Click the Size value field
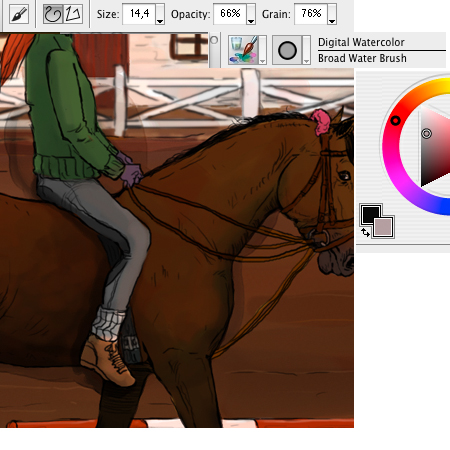 coord(139,14)
